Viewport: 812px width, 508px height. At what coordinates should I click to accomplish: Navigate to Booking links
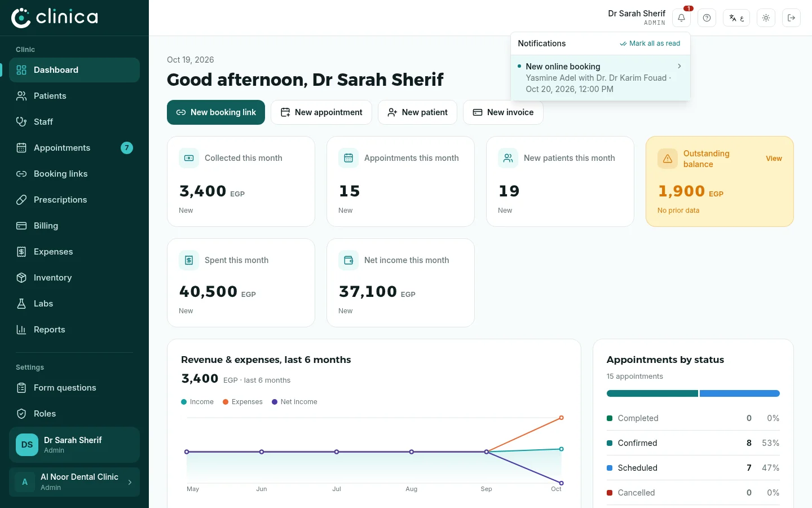pos(74,174)
